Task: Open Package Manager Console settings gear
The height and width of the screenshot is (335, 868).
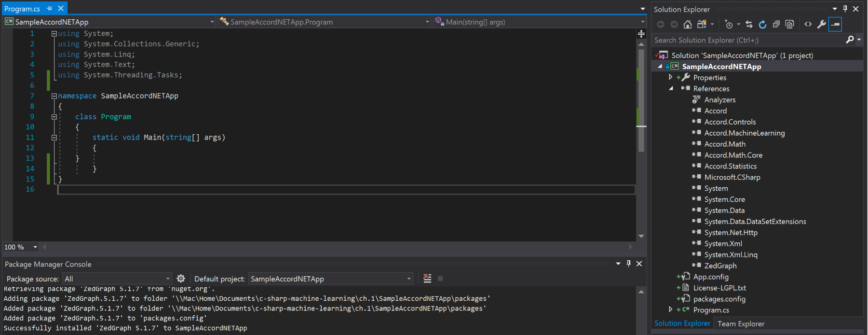Action: coord(181,279)
